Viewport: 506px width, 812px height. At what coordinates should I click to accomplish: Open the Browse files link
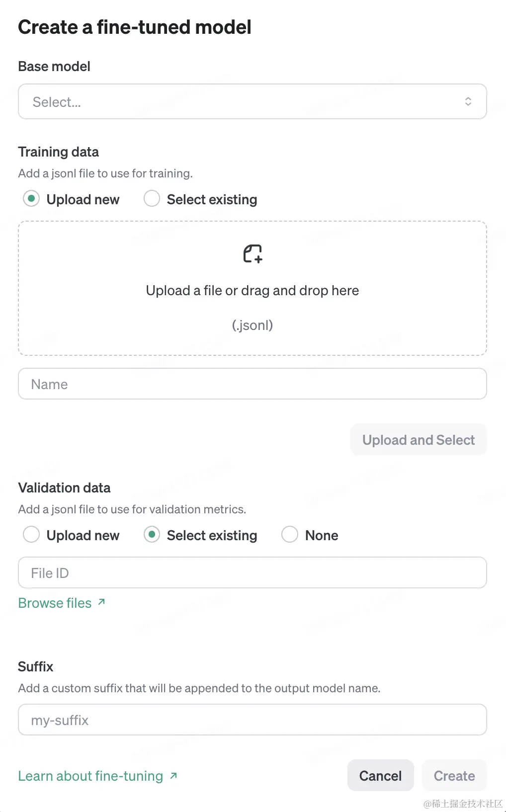click(55, 603)
